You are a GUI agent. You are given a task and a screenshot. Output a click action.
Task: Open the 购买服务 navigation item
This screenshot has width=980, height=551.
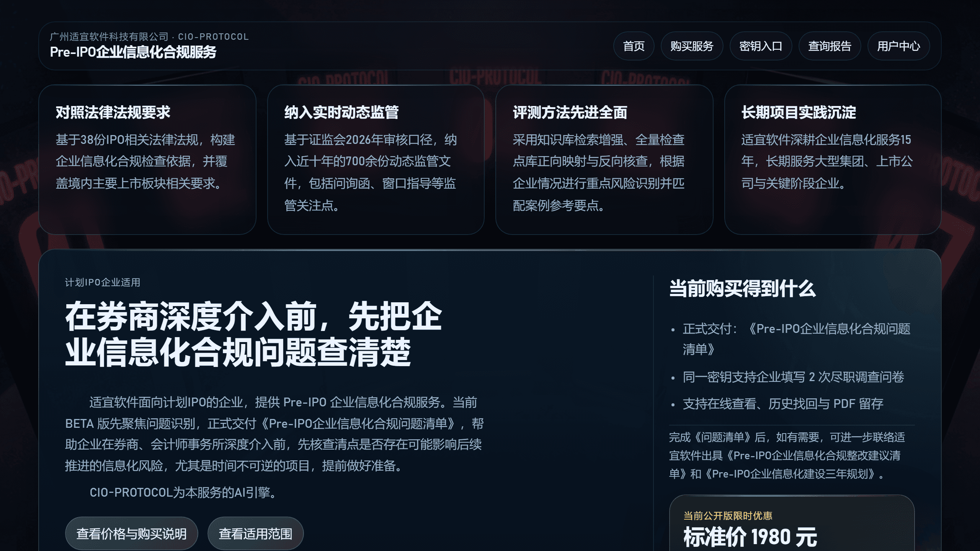pos(691,46)
